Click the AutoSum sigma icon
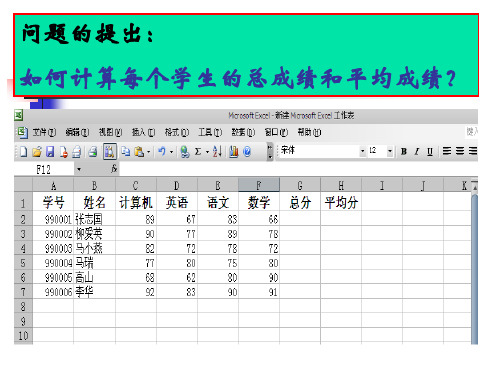The width and height of the screenshot is (500, 375). [198, 152]
